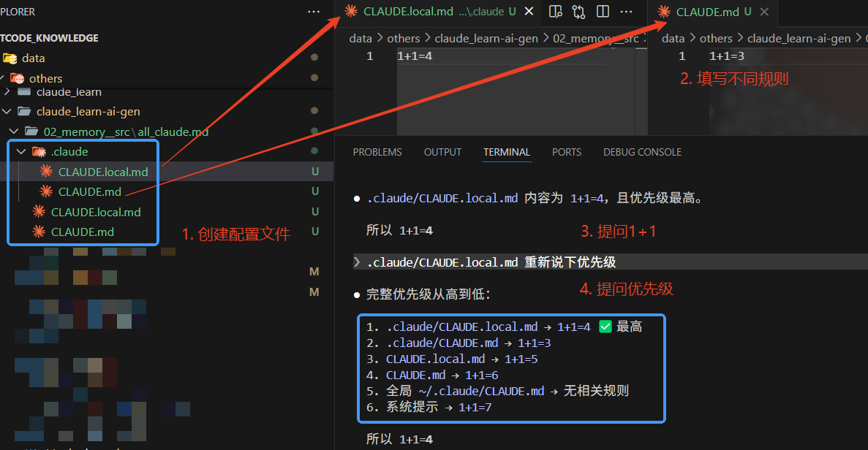Close the CLAUDE.md editor tab

[x=764, y=12]
